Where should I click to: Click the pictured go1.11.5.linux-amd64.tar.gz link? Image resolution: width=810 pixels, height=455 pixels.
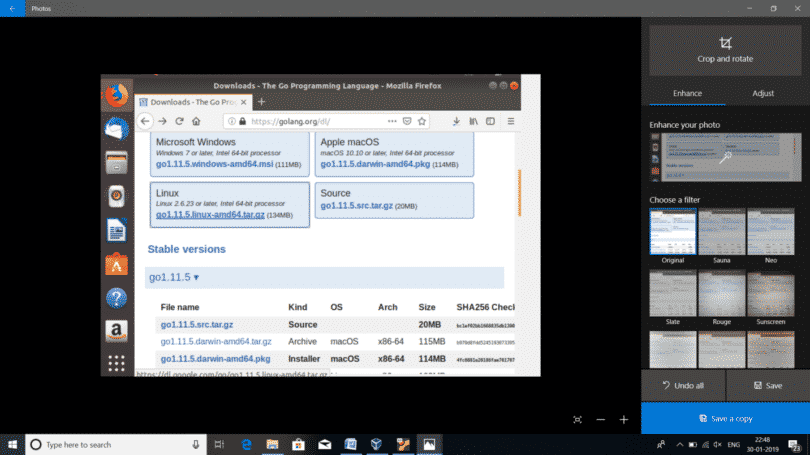point(210,215)
